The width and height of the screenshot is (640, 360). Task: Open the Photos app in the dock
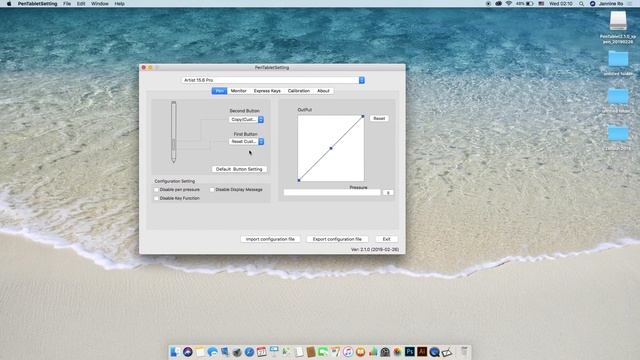397,351
